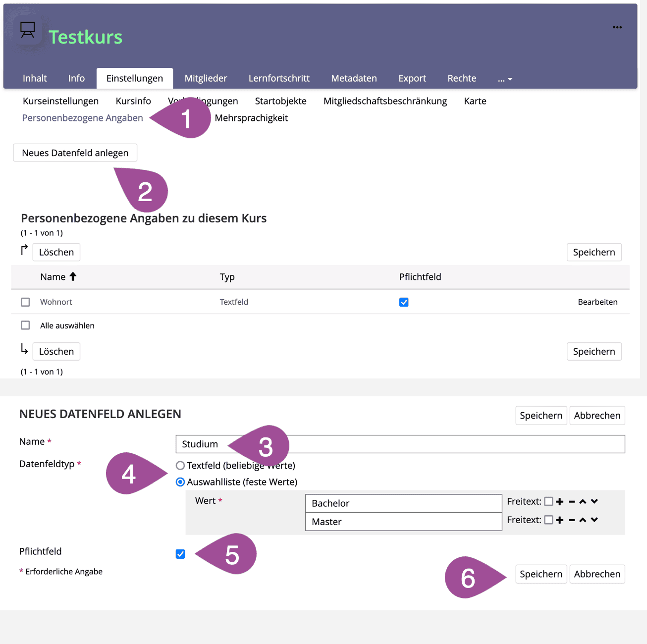The image size is (647, 644).
Task: Go to the Mehrsprachigkeit subtab
Action: (251, 118)
